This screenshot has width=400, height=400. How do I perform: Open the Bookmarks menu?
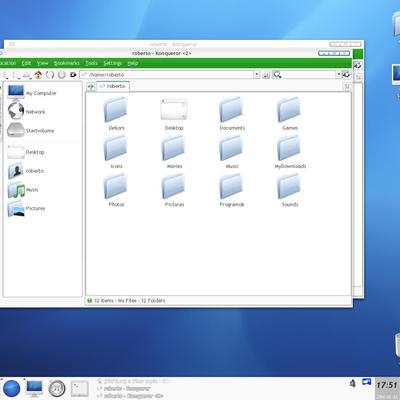tap(67, 63)
